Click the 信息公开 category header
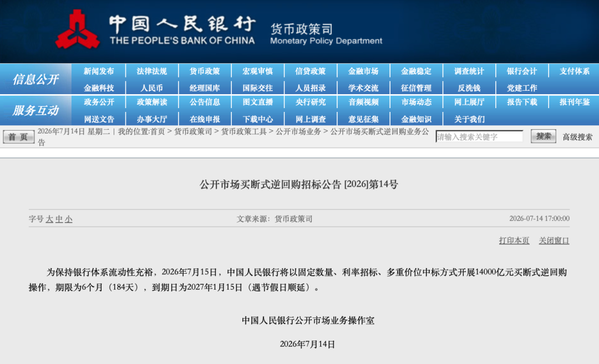Image resolution: width=599 pixels, height=364 pixels. (x=35, y=79)
